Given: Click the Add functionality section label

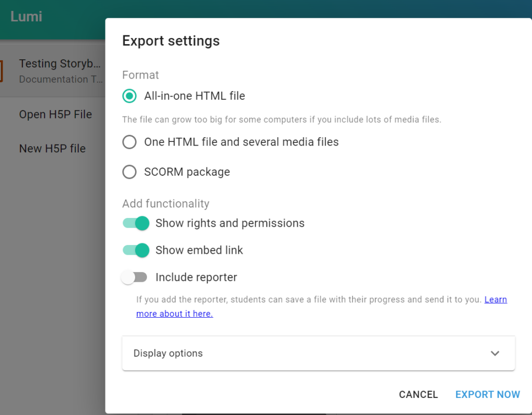Looking at the screenshot, I should click(166, 204).
